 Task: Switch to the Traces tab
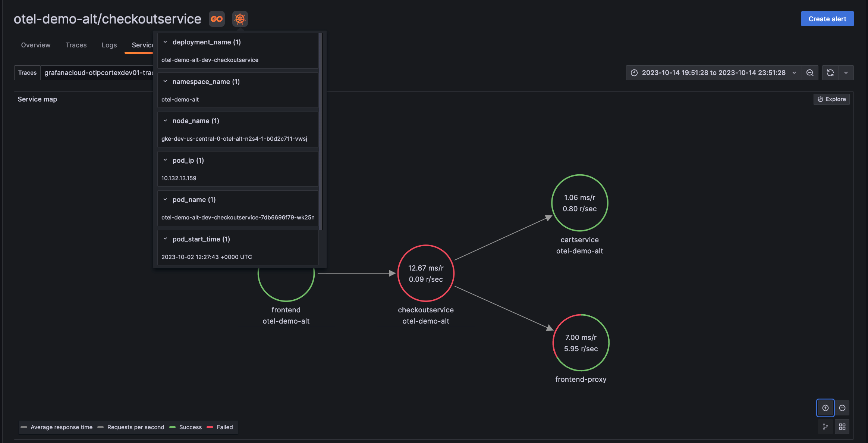[76, 45]
